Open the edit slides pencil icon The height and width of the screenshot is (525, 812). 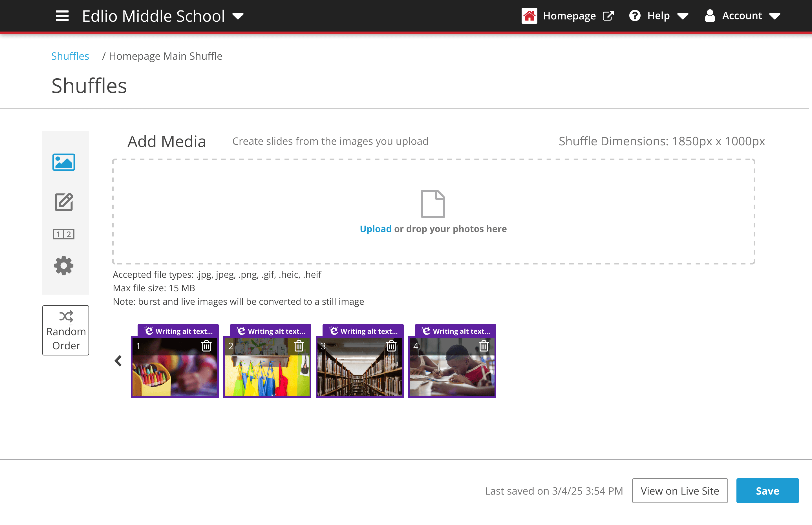63,202
